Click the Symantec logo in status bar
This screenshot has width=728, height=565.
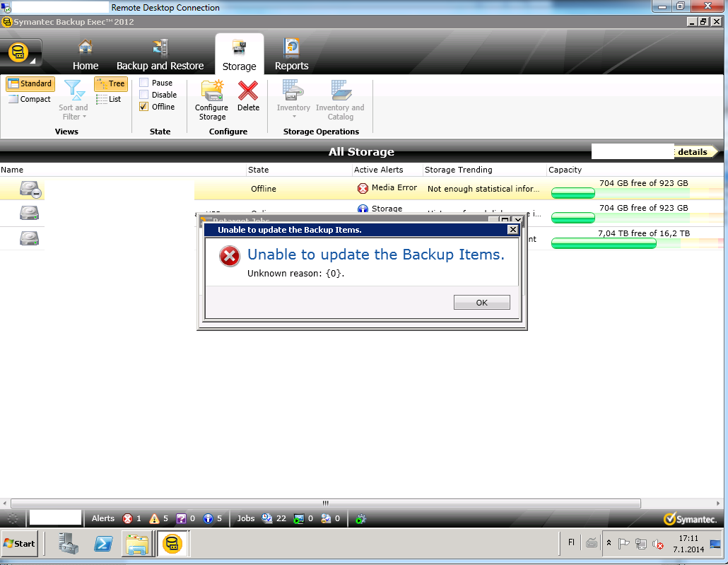click(690, 519)
